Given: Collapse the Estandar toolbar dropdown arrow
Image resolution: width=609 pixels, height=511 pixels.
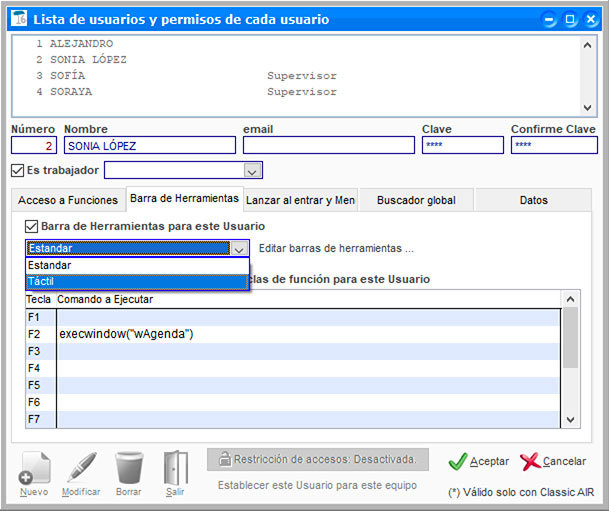Looking at the screenshot, I should coord(239,249).
